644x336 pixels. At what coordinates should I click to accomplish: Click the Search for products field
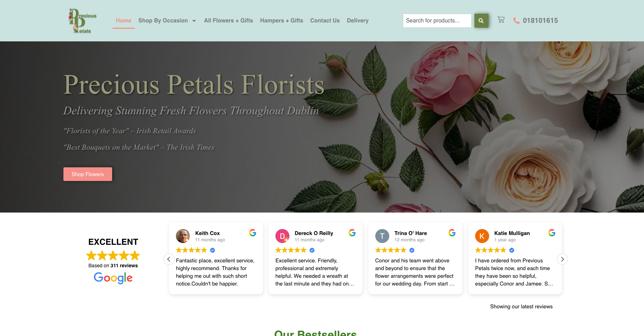[437, 21]
